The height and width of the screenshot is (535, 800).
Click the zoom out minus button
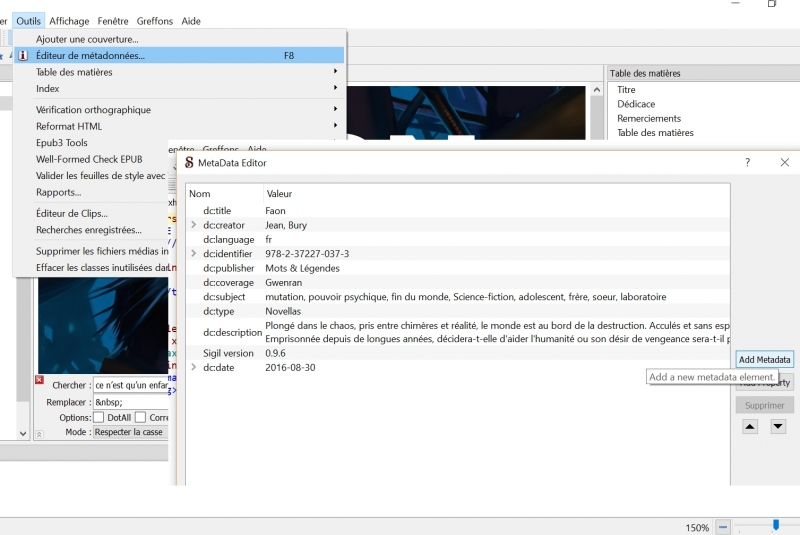tap(723, 527)
